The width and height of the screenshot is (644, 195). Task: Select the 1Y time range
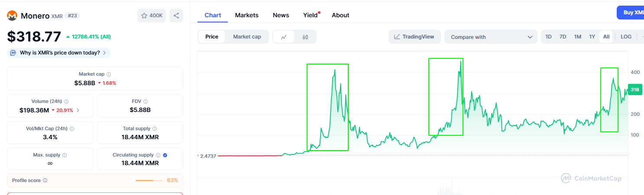592,37
